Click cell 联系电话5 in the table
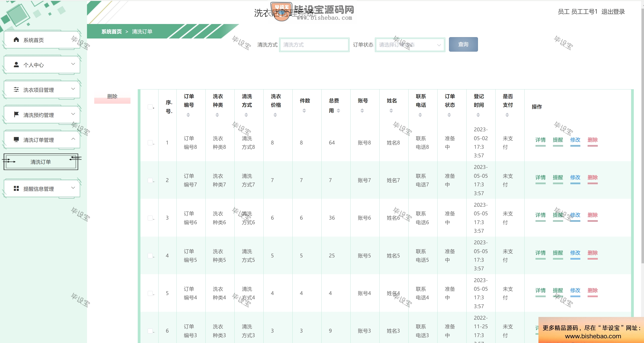Screen dimensions: 644x343 422,256
